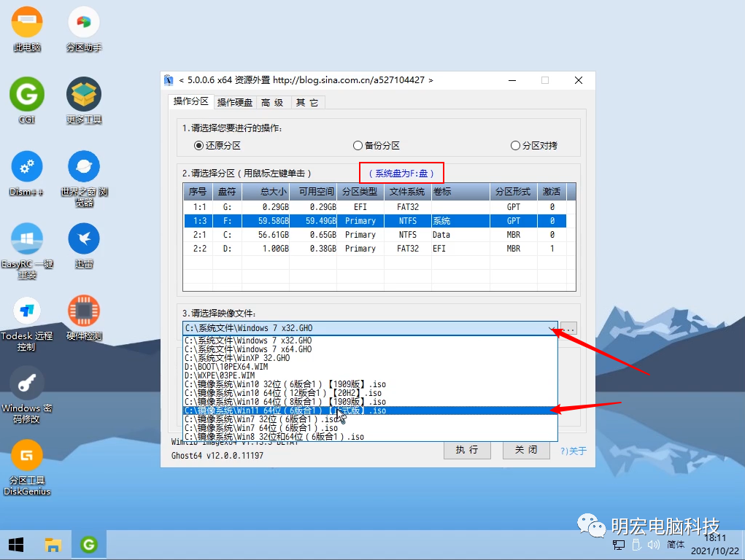
Task: Close the CGI window
Action: [x=578, y=80]
